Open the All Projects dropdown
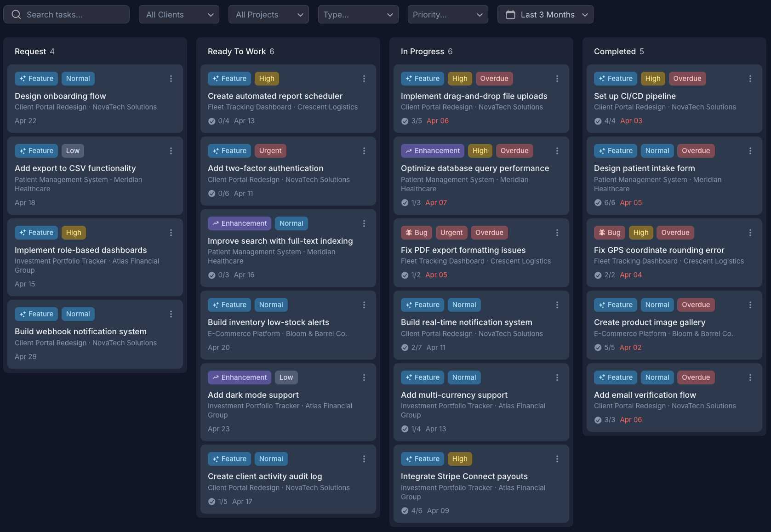771x532 pixels. 268,15
